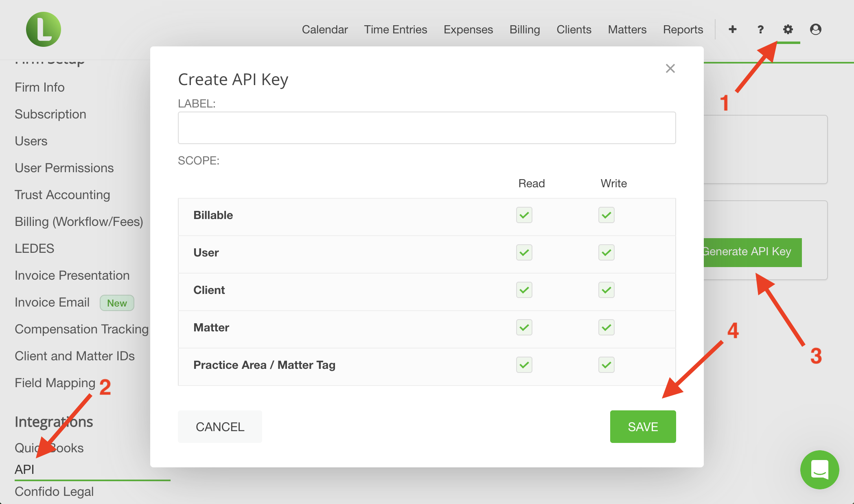Focus the LABEL text field
Screen dimensions: 854x504
[x=427, y=128]
